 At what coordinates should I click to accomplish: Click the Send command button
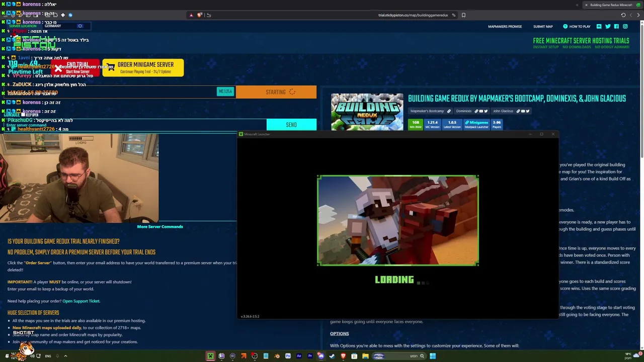[x=291, y=125]
